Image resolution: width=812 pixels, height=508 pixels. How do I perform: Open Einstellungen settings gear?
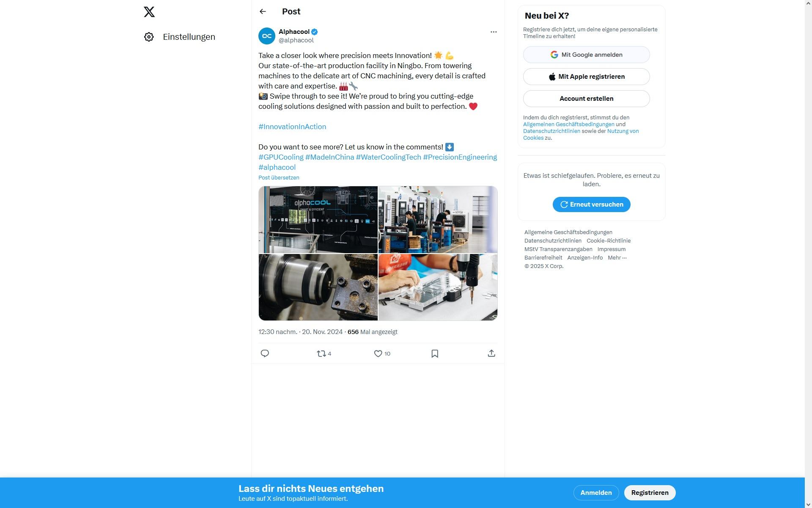coord(149,37)
